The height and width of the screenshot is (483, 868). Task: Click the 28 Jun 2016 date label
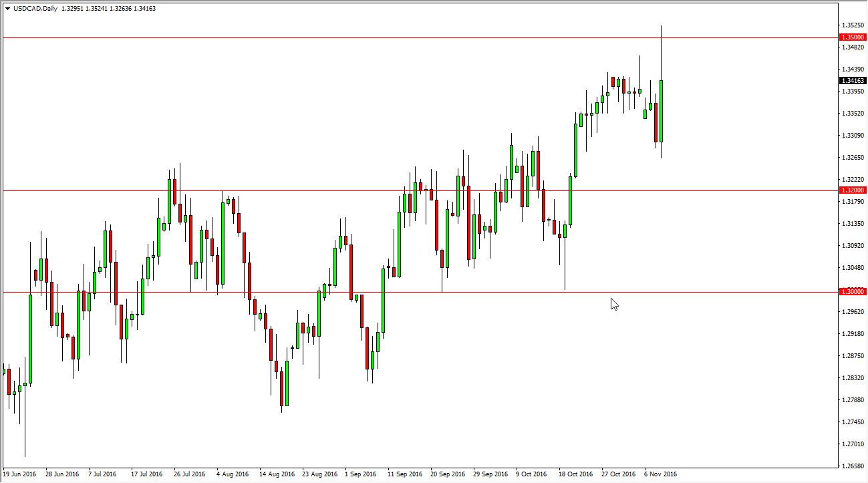(62, 474)
